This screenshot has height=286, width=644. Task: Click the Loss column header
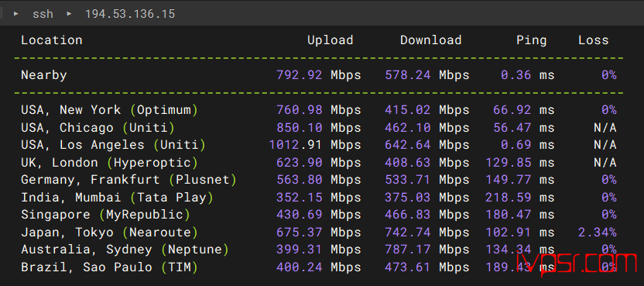tap(594, 40)
